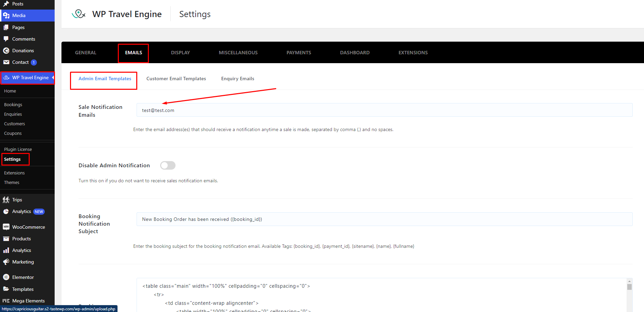Click the WooCommerce sidebar icon
Viewport: 644px width, 312px height.
[x=6, y=227]
